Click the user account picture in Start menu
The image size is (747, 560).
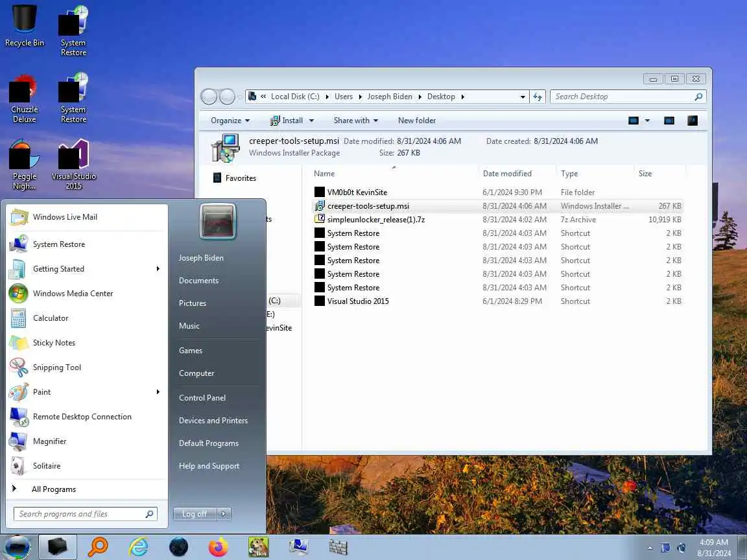point(218,221)
